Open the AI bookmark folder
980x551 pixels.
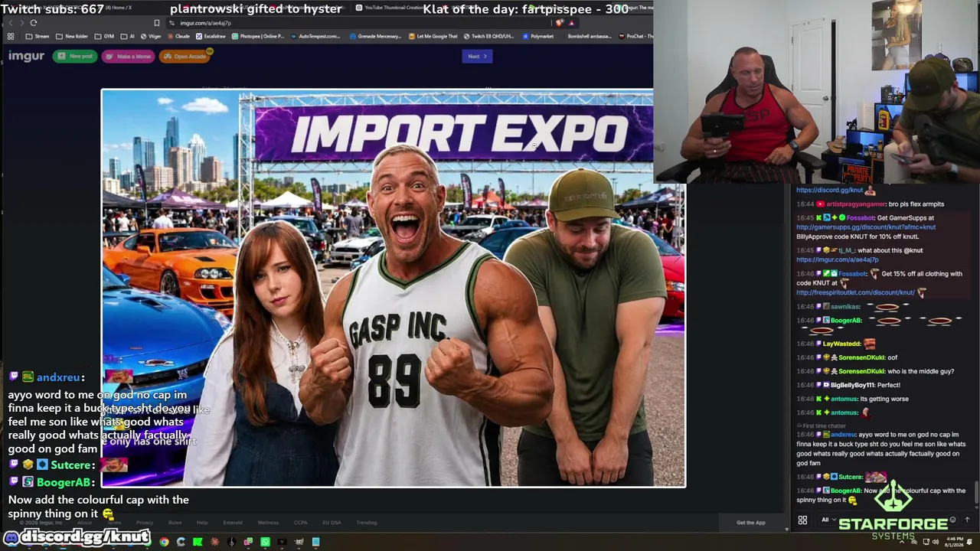[x=128, y=36]
